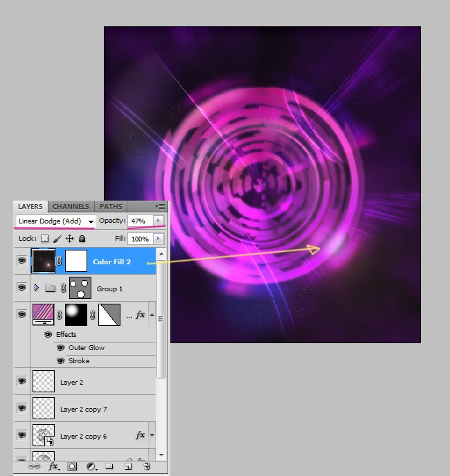Screen dimensions: 450x476
Task: Select the Color Fill 2 layer mask thumbnail
Action: tap(76, 262)
